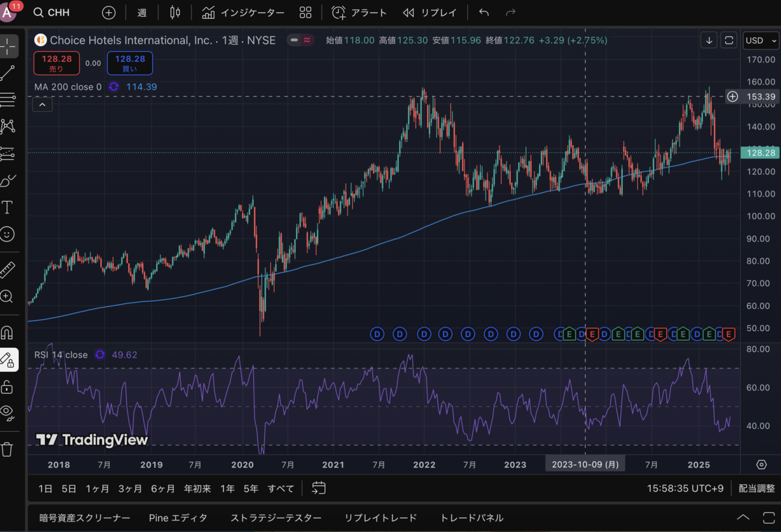Select the ruler measure tool

7,269
